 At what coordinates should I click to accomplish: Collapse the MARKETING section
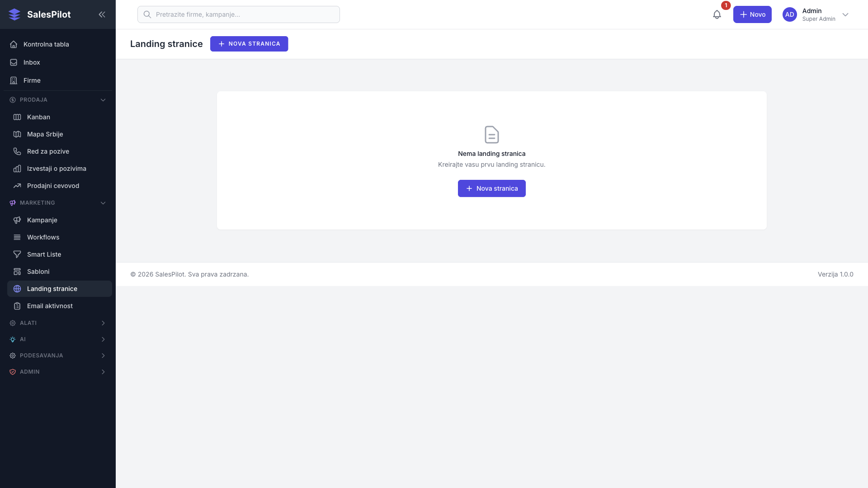pyautogui.click(x=103, y=203)
